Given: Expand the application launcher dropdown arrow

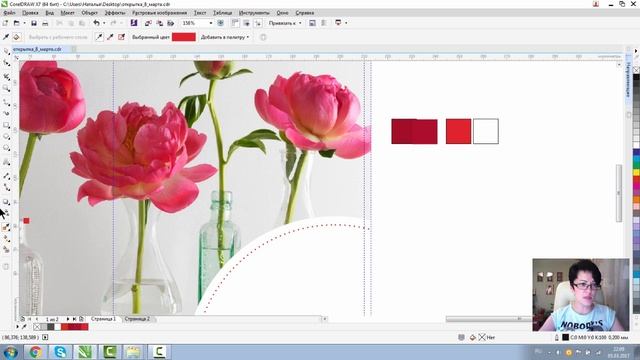Looking at the screenshot, I should point(346,23).
